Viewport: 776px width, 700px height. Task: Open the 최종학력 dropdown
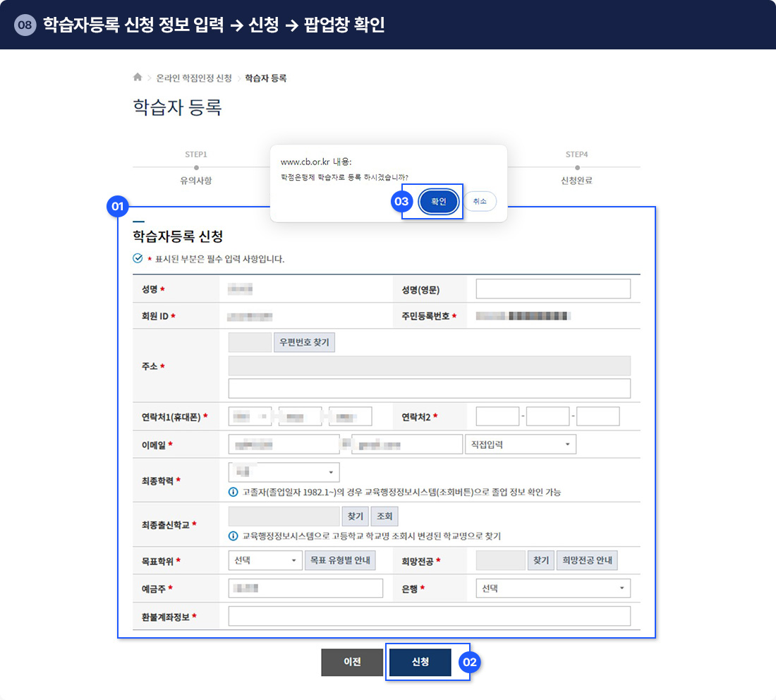pyautogui.click(x=284, y=472)
